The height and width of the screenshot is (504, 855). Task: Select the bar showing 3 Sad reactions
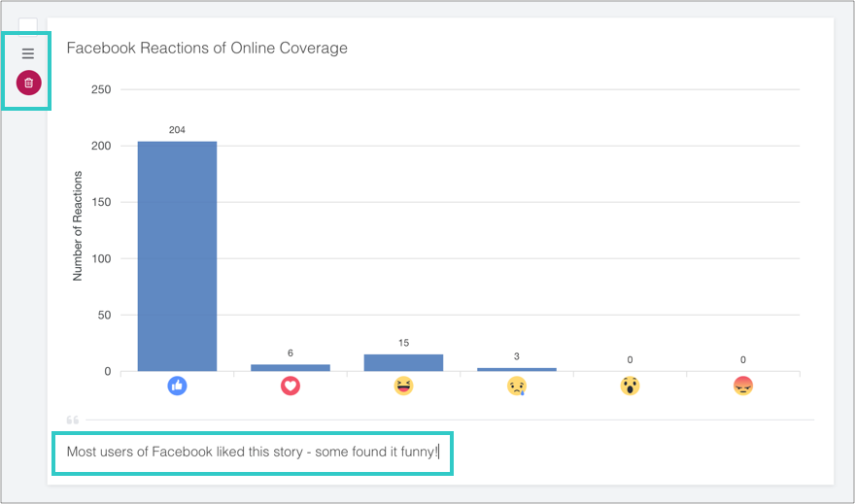[x=516, y=369]
